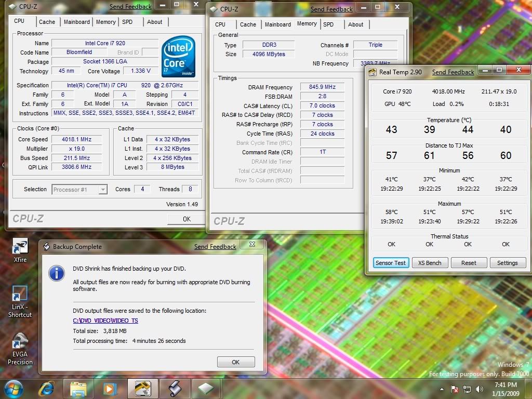The width and height of the screenshot is (532, 399).
Task: Click the memory Size value "4096 MBytes"
Action: tap(269, 54)
